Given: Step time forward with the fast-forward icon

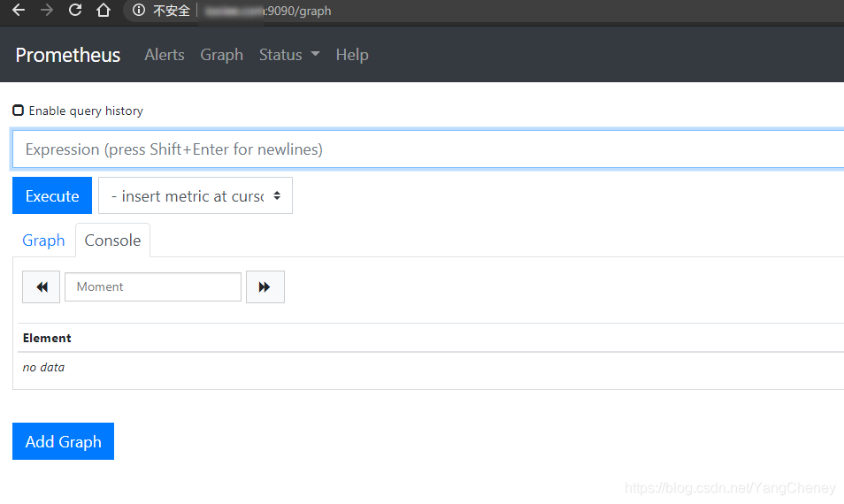Looking at the screenshot, I should click(x=265, y=286).
